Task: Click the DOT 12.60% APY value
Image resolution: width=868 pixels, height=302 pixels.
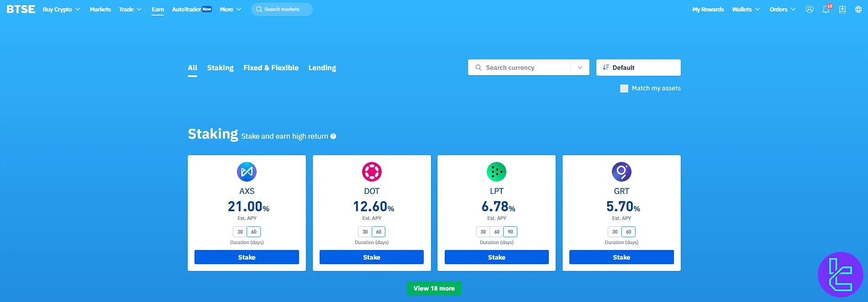Action: [x=374, y=207]
